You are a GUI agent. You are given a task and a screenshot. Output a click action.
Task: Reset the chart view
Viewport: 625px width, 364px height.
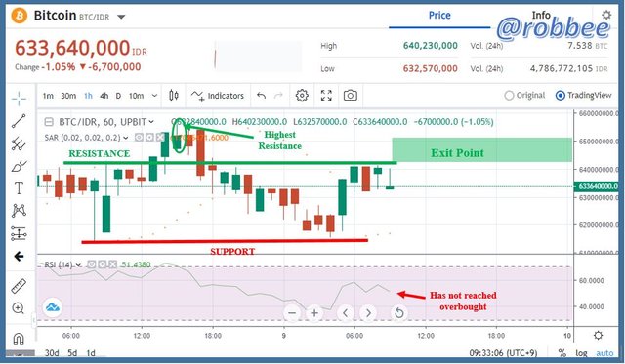click(x=398, y=313)
